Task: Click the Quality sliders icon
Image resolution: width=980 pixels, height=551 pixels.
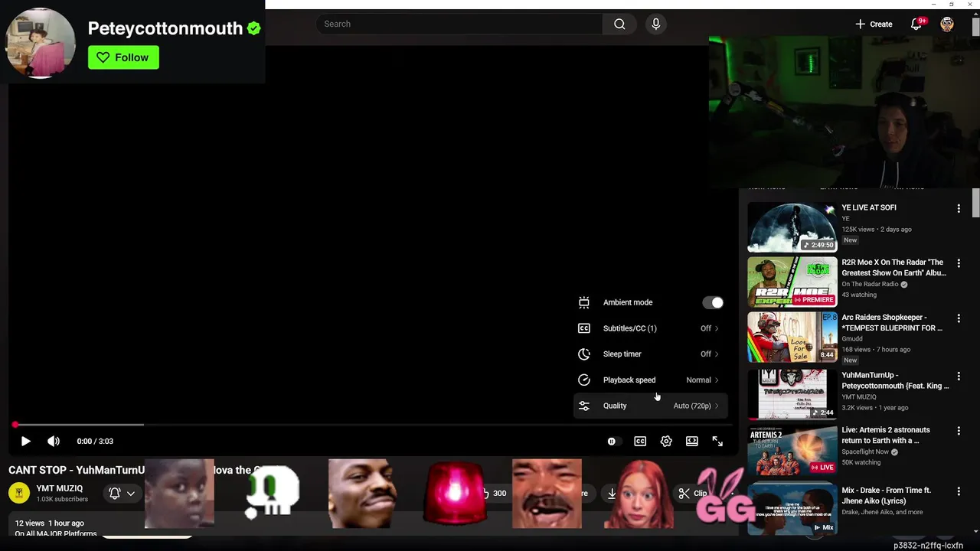Action: [x=584, y=406]
